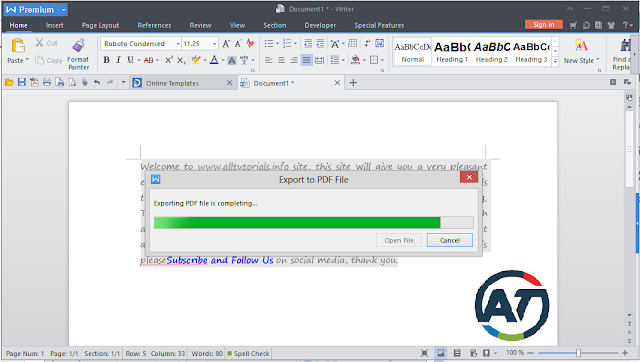
Task: Export to PDF icon in quick toolbar
Action: (34, 82)
